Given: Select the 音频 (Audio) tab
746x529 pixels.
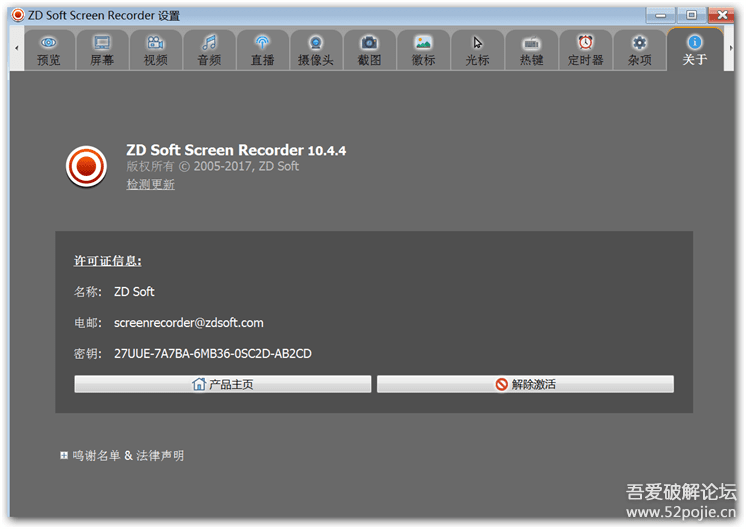Looking at the screenshot, I should 209,50.
